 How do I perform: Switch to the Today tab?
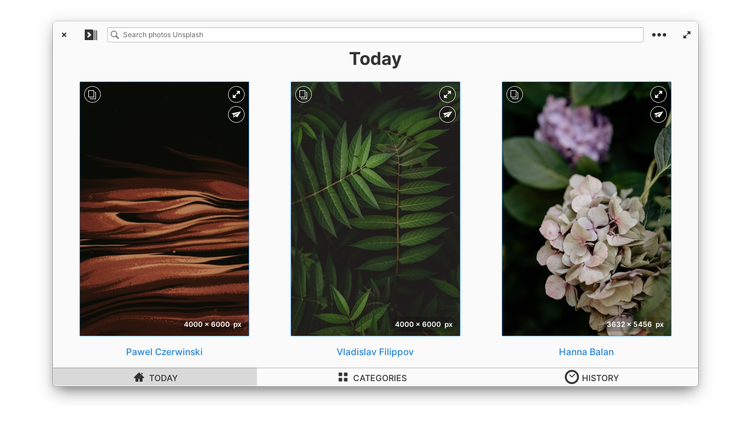tap(155, 377)
